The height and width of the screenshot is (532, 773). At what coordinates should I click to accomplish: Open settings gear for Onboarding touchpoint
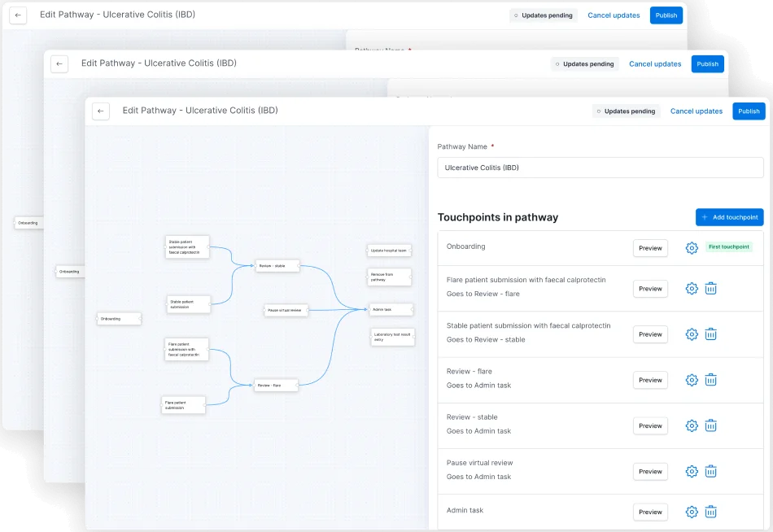click(x=692, y=248)
